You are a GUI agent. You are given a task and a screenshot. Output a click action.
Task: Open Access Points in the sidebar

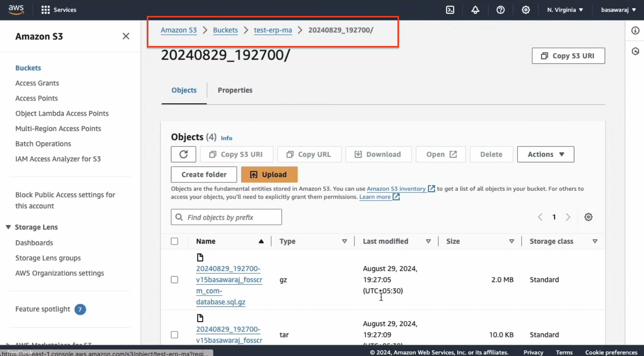coord(37,98)
